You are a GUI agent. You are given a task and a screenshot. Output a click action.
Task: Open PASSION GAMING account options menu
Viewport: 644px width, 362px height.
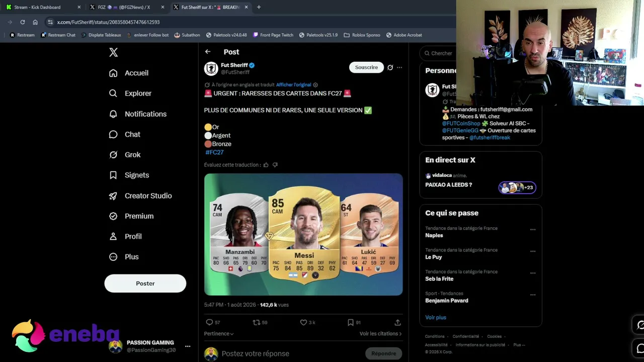pos(188,346)
